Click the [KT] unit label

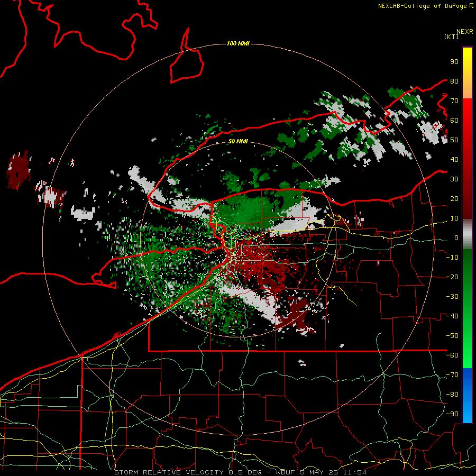451,36
